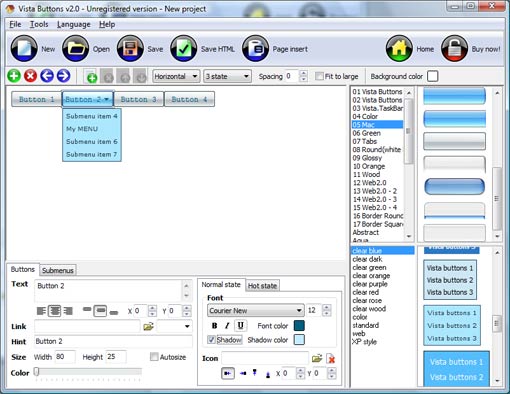The image size is (510, 394).
Task: Open the Courier New font dropdown
Action: coord(256,310)
